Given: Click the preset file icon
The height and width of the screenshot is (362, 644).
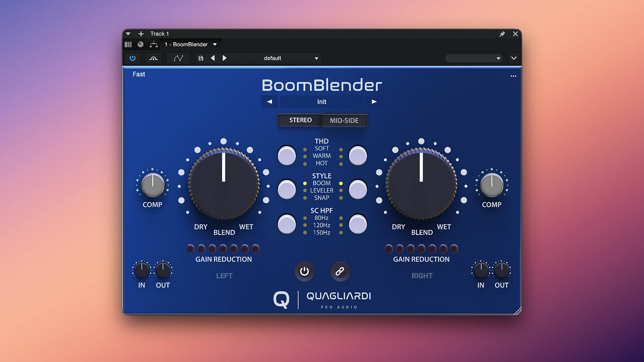Looking at the screenshot, I should click(201, 58).
